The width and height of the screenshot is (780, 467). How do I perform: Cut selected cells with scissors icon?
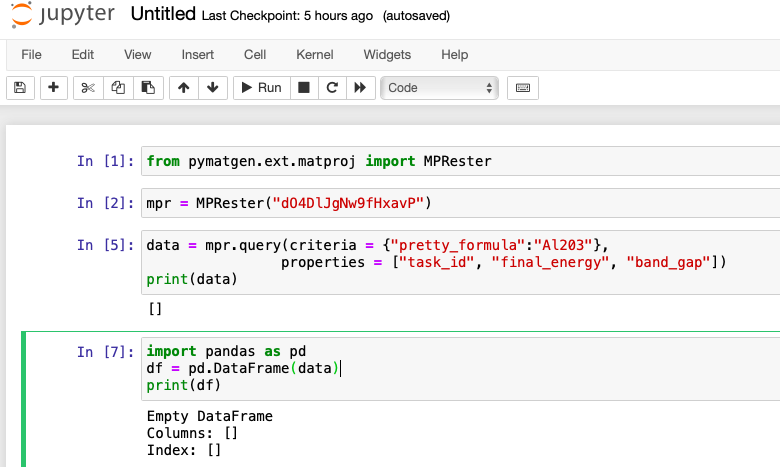[88, 88]
